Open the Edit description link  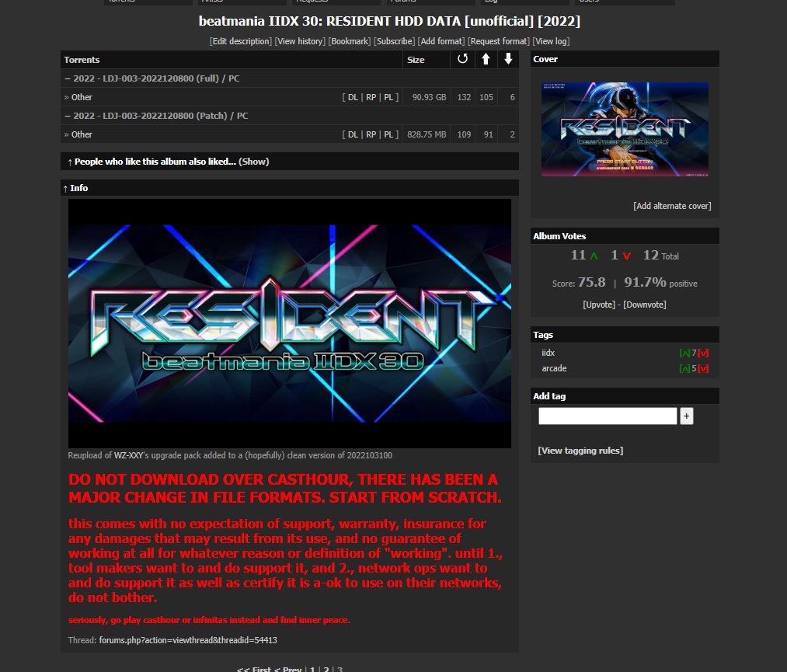240,41
